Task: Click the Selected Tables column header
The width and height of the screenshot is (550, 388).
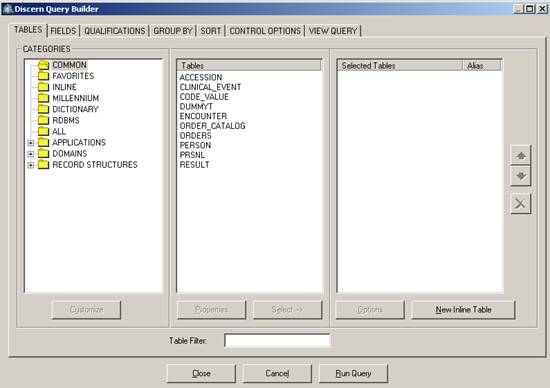Action: click(x=400, y=66)
